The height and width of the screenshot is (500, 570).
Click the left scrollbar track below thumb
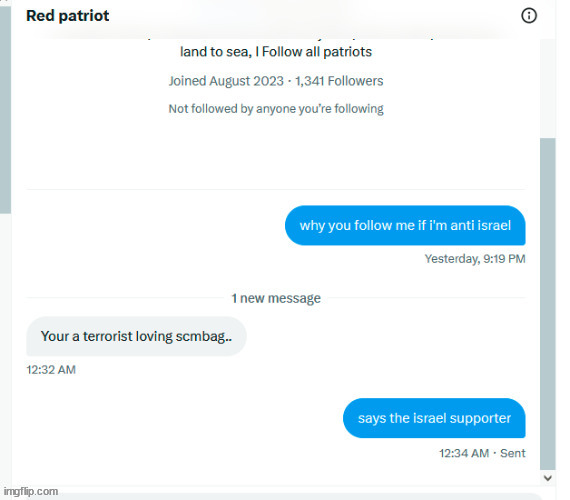5,349
